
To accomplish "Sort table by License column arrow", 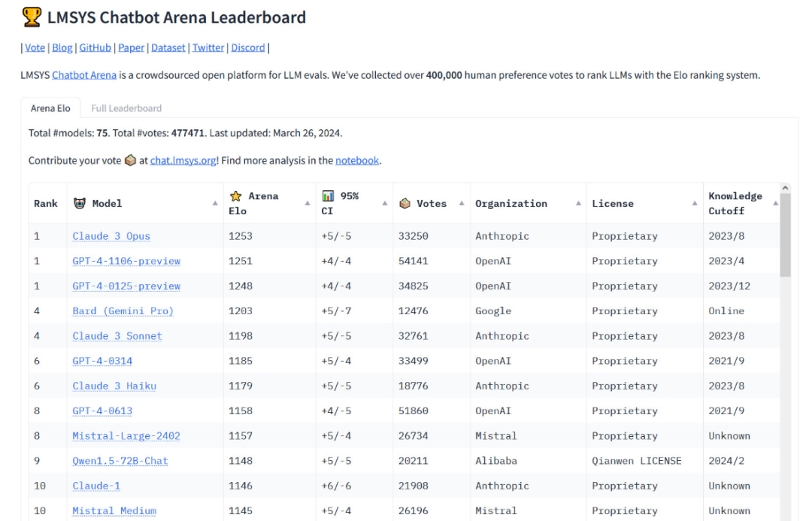I will pos(695,204).
